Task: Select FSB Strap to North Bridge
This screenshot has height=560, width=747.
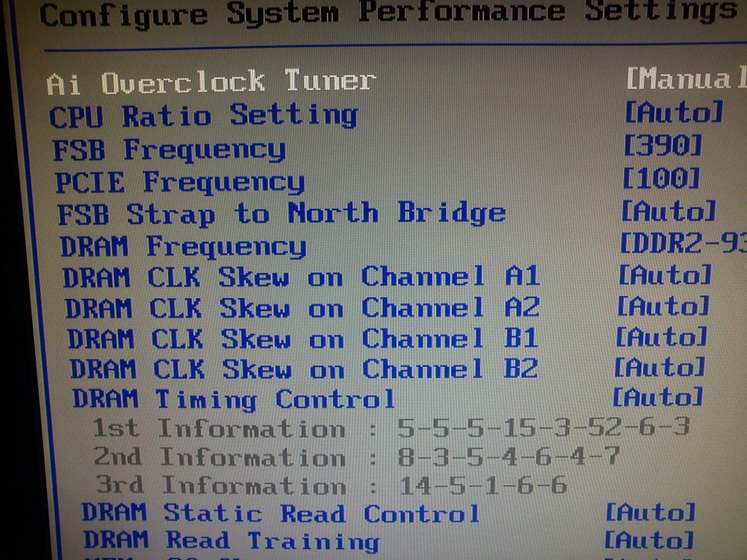Action: [x=282, y=213]
